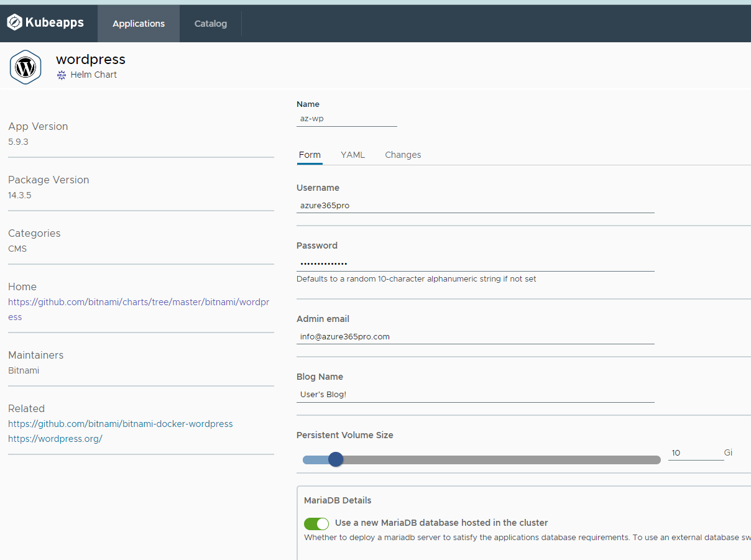Click the Admin email input field

point(476,336)
